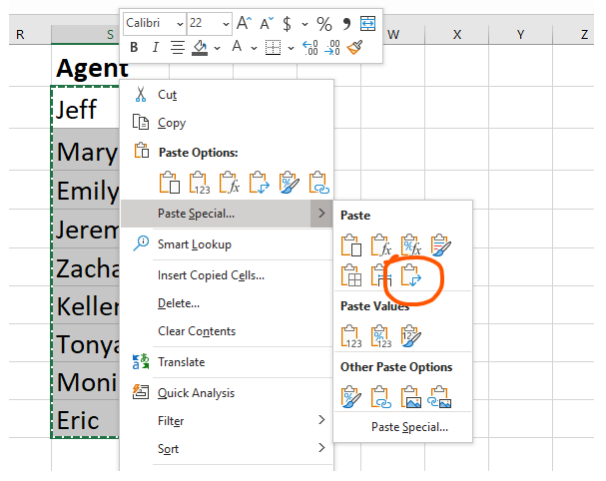Apply Percent Style from the mini toolbar
Screen dimensions: 606x481
coord(324,22)
